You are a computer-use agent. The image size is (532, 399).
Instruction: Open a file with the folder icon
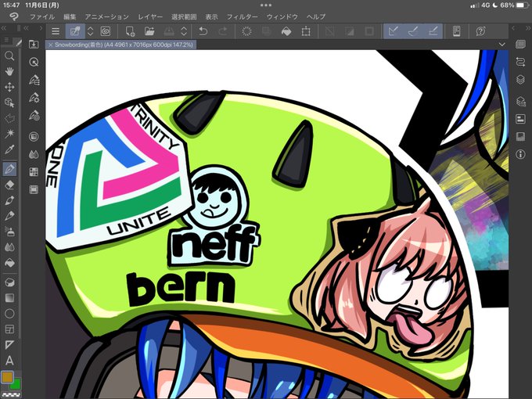(x=149, y=31)
